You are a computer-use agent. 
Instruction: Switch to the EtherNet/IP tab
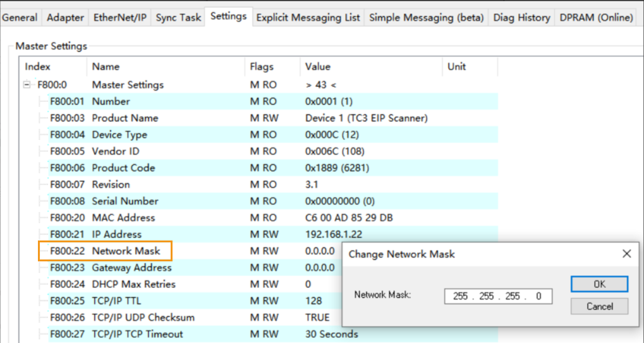(x=120, y=18)
